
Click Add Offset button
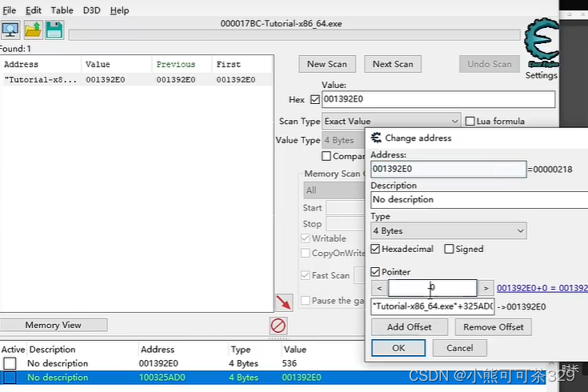410,327
